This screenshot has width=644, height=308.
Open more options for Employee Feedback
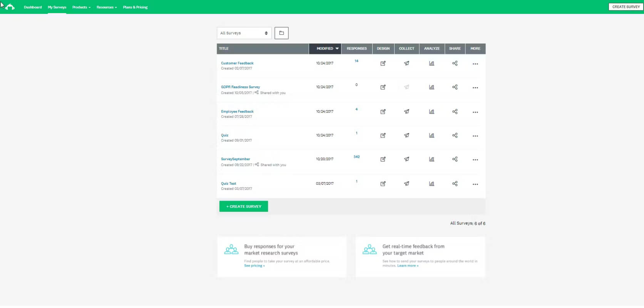[x=475, y=112]
